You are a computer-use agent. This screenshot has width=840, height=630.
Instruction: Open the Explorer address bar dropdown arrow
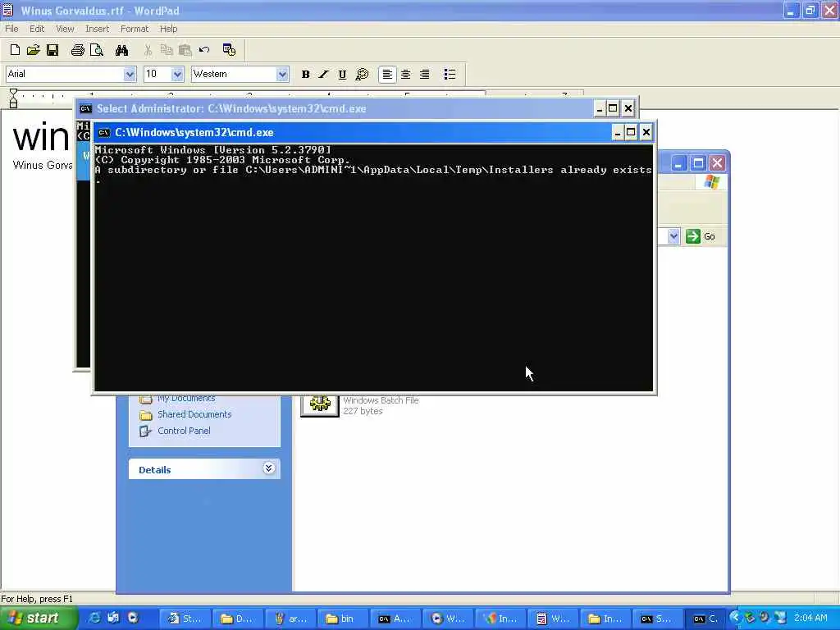(x=673, y=236)
